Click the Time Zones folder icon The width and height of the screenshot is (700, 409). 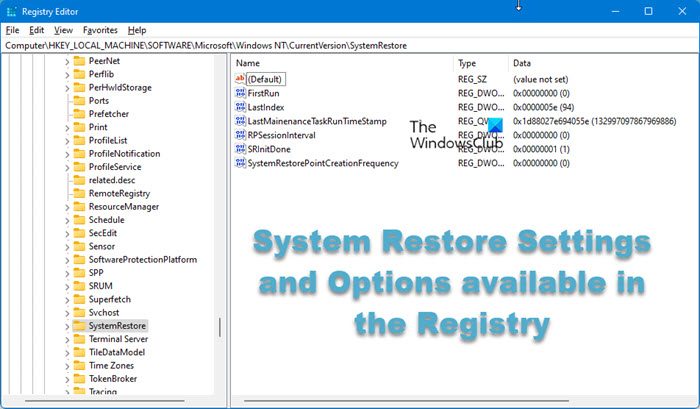pyautogui.click(x=79, y=365)
